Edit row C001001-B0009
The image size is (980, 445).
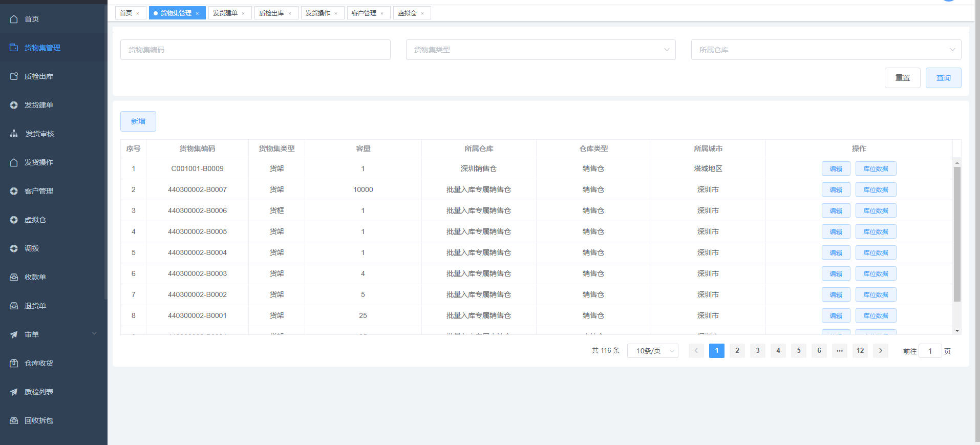point(836,168)
